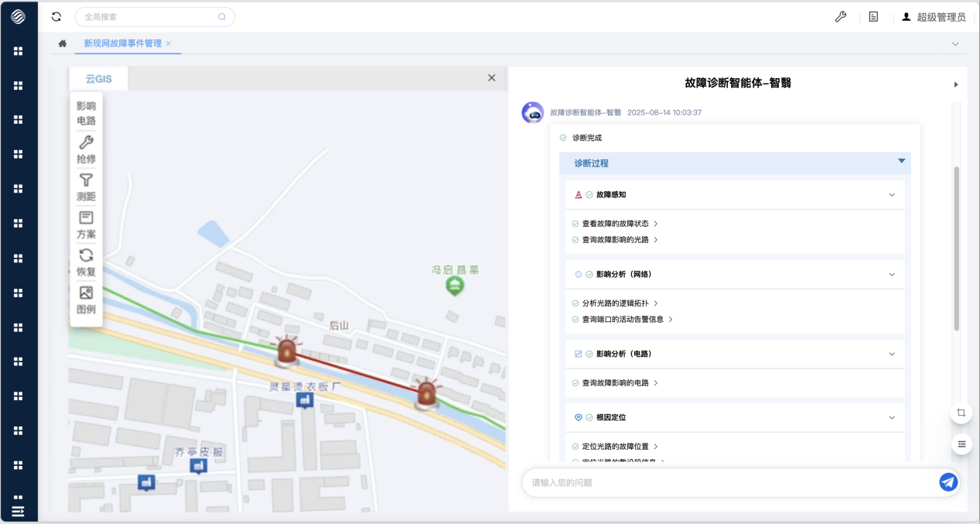Send a message with the paper plane icon
Screen dimensions: 980x524
point(948,481)
